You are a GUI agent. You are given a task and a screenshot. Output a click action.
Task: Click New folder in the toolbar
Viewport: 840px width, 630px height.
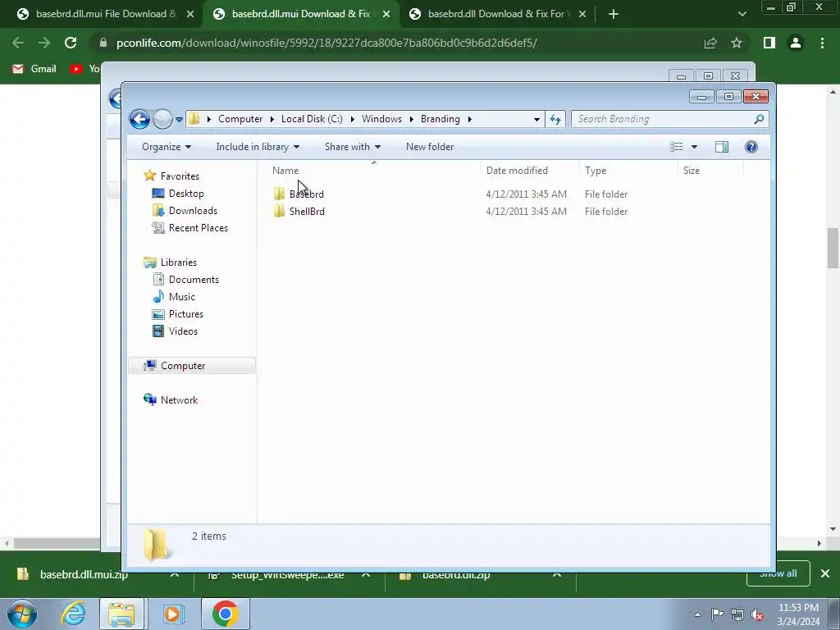(x=430, y=147)
